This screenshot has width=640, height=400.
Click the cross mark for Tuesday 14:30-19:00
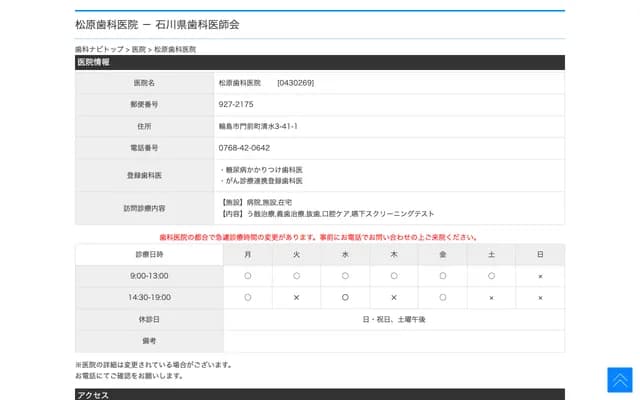(x=296, y=298)
